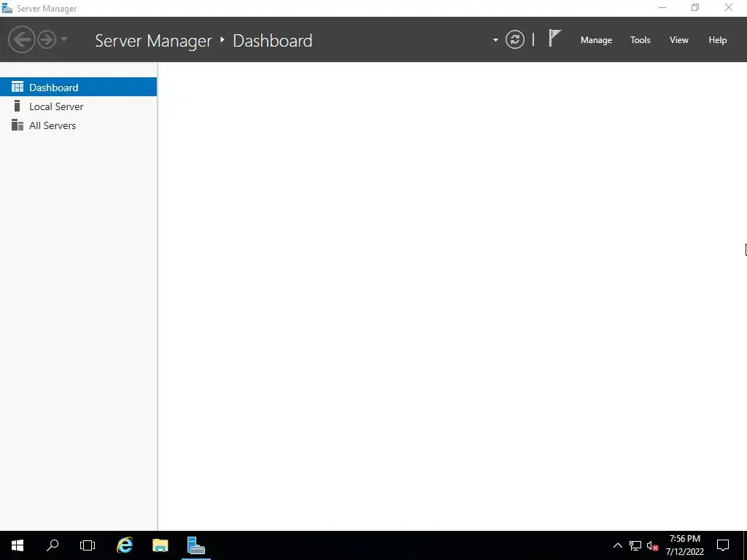Image resolution: width=747 pixels, height=560 pixels.
Task: Close the Server Manager window
Action: (x=729, y=8)
